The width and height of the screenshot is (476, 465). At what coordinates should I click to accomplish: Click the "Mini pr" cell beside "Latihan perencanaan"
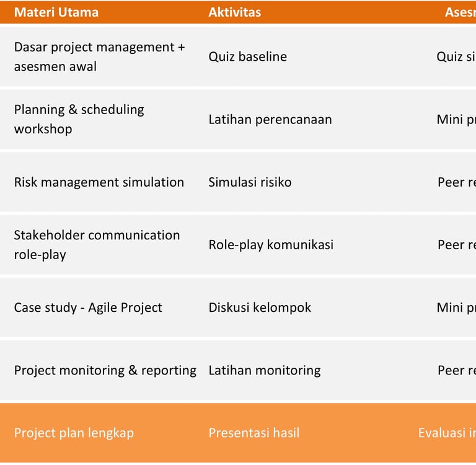pos(456,119)
